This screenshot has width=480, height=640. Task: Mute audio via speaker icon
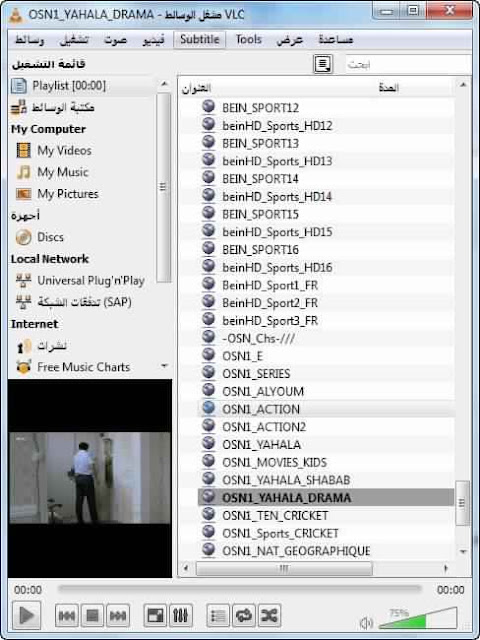tap(366, 622)
